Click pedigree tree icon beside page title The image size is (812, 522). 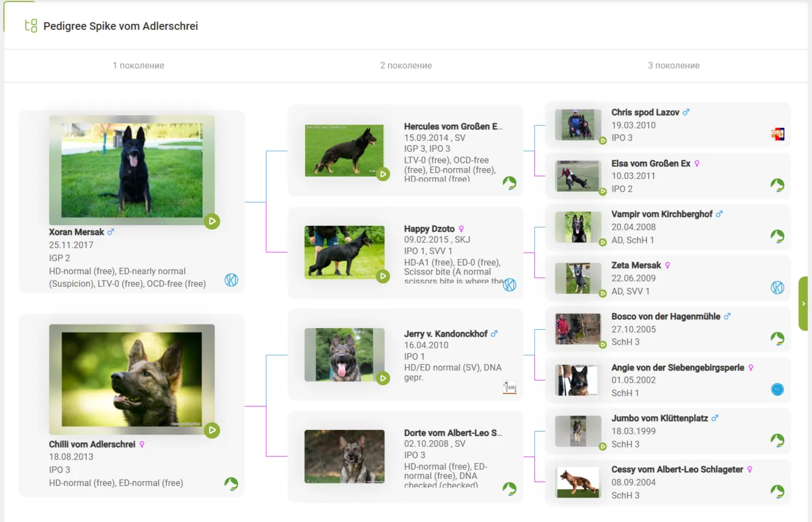31,26
